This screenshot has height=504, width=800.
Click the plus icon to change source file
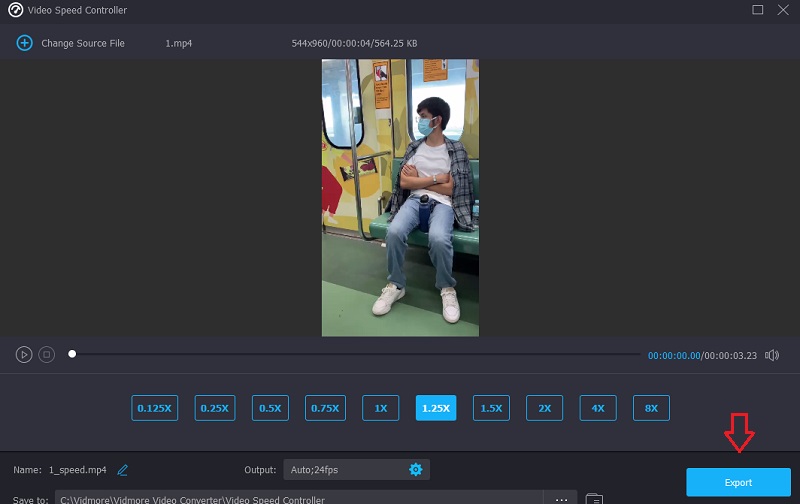[x=24, y=43]
